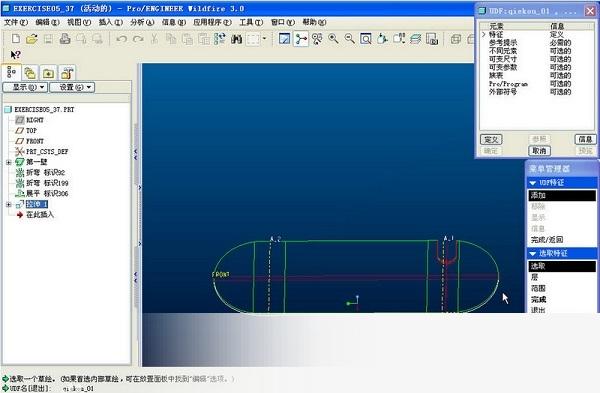Refit the model to the window

[366, 39]
